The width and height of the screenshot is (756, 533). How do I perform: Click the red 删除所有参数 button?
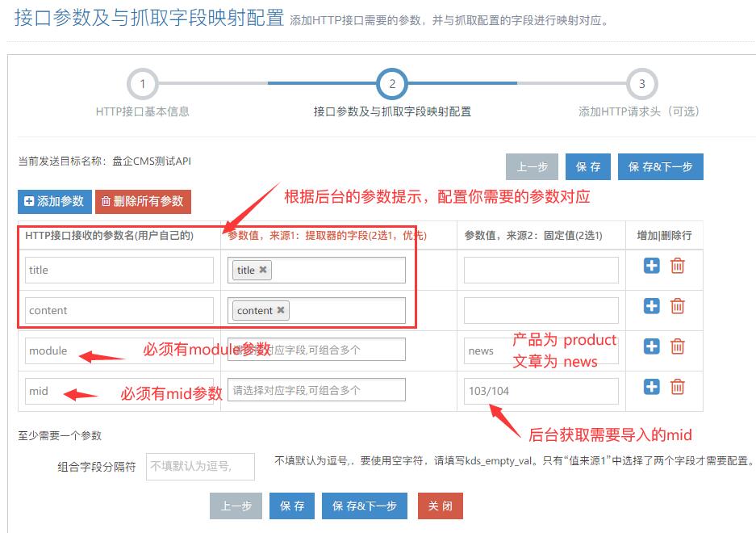click(143, 201)
